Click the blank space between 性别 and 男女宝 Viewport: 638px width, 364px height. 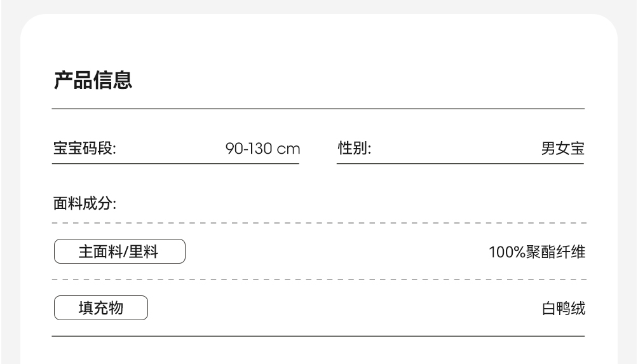(454, 149)
